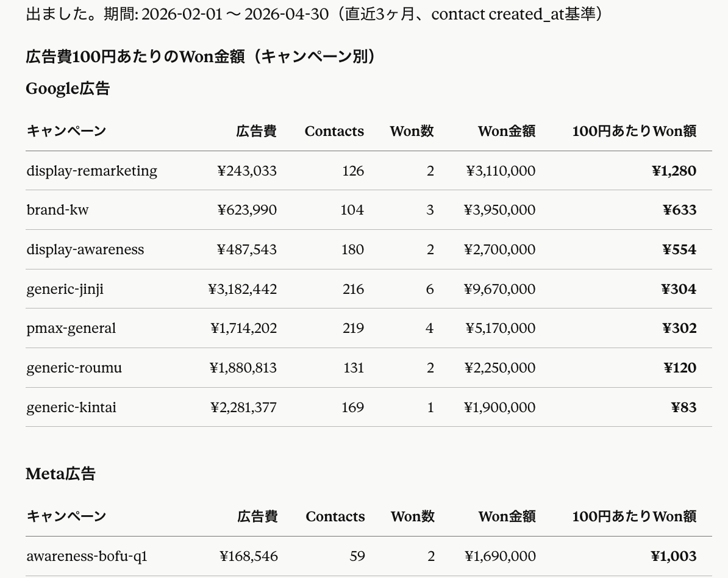Click the Google広告 section heading
Image resolution: width=728 pixels, height=578 pixels.
[68, 88]
